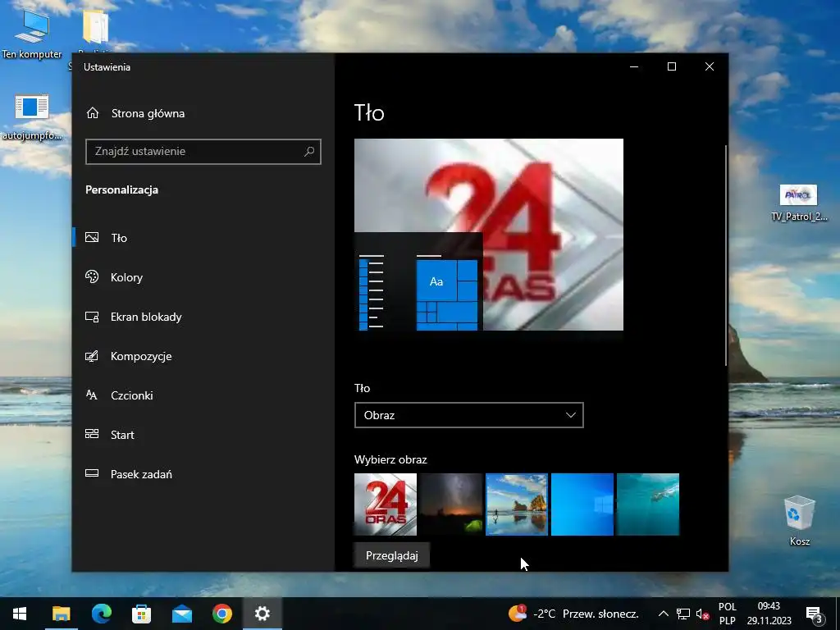840x630 pixels.
Task: Select the Czcionki font icon
Action: [92, 395]
